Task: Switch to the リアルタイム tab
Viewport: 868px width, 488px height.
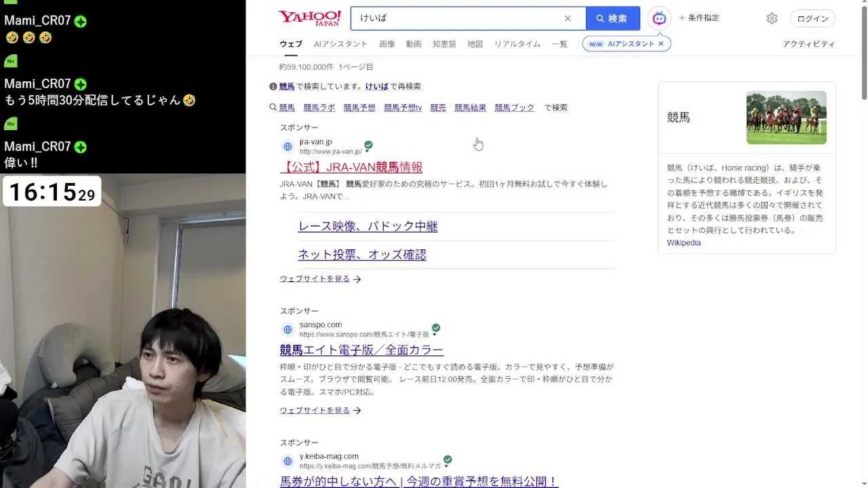Action: pos(517,44)
